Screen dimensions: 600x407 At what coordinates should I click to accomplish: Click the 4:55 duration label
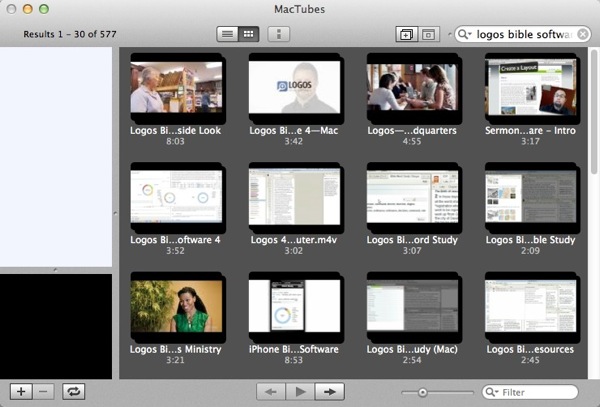412,142
